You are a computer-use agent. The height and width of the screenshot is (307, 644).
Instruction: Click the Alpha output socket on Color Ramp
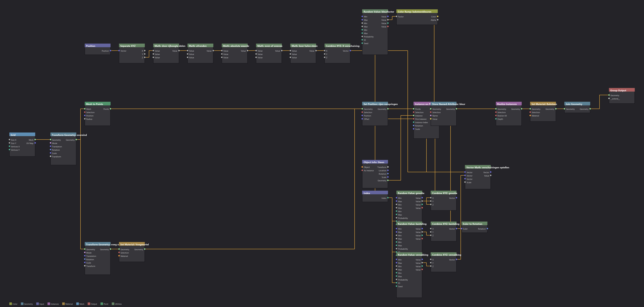click(438, 20)
